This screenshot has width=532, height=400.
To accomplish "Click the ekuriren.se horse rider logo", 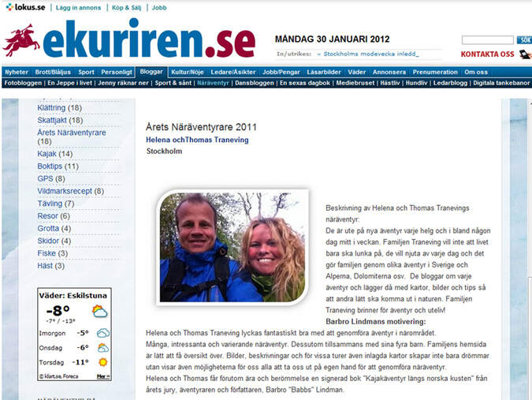I will pyautogui.click(x=21, y=40).
